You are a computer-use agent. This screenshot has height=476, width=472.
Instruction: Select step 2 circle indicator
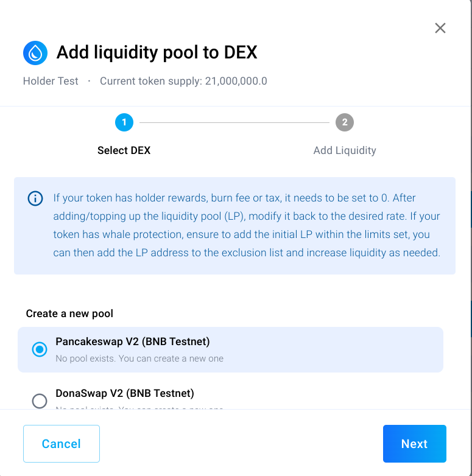(x=345, y=122)
